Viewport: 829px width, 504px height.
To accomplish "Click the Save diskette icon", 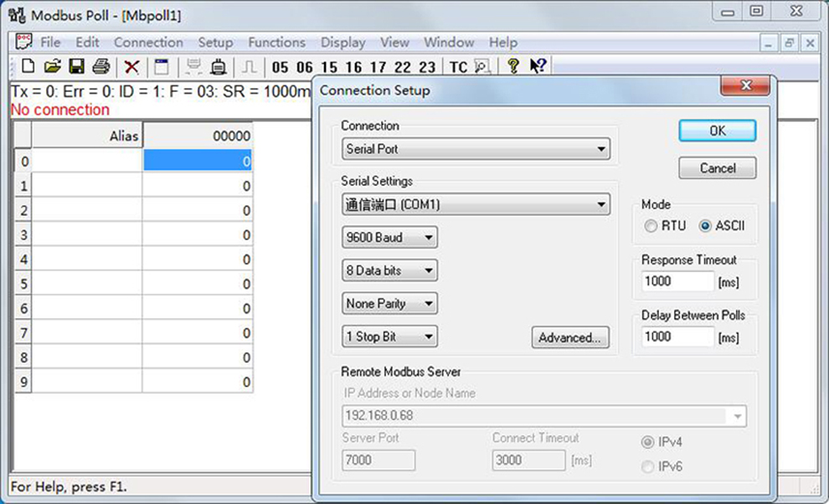I will (77, 67).
